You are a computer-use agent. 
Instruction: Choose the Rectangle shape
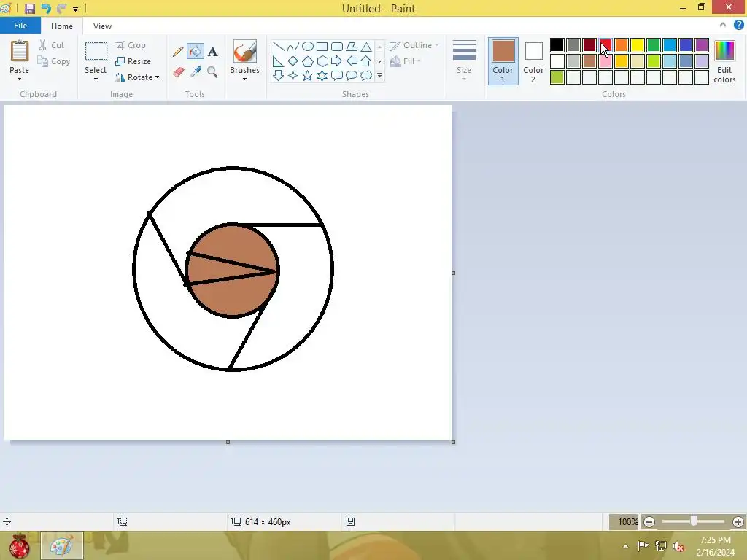tap(322, 47)
